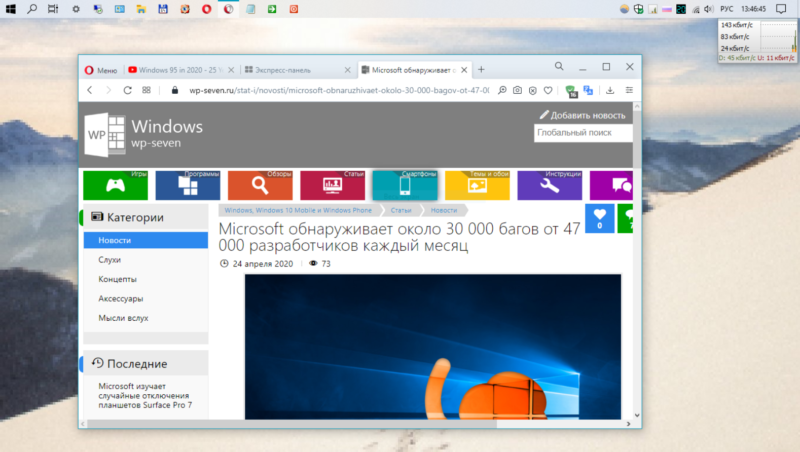Image resolution: width=800 pixels, height=452 pixels.
Task: Click the Новости breadcrumb
Action: (444, 210)
